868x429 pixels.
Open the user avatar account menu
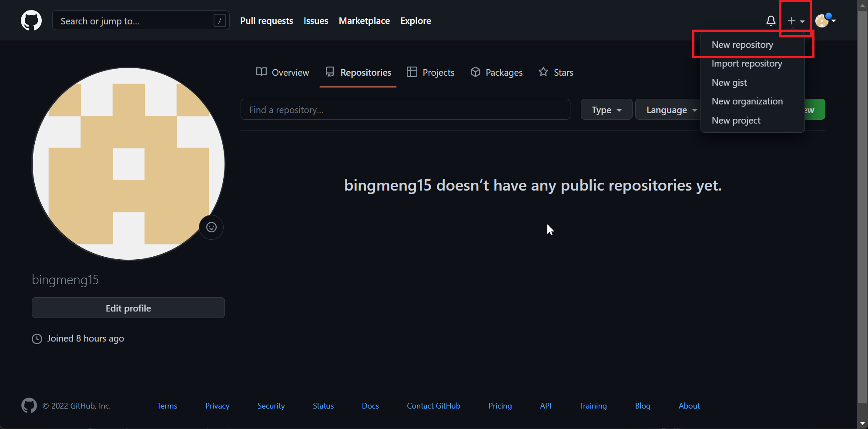coord(825,20)
